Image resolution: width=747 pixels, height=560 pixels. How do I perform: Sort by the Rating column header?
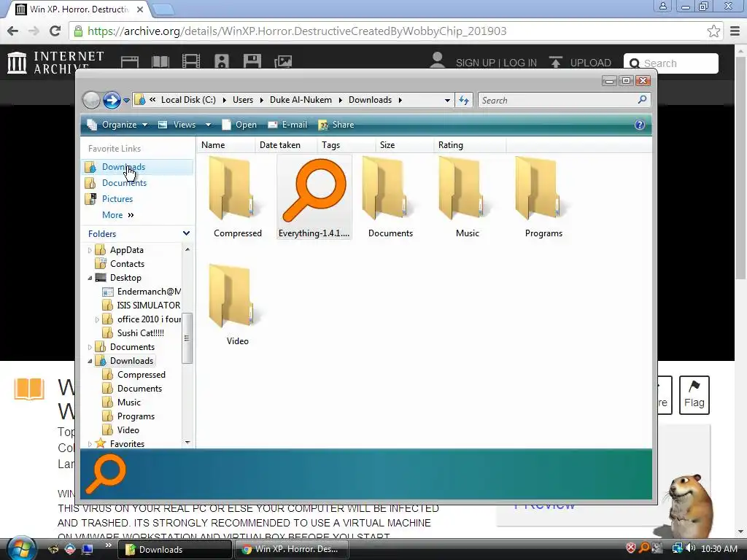pos(470,145)
